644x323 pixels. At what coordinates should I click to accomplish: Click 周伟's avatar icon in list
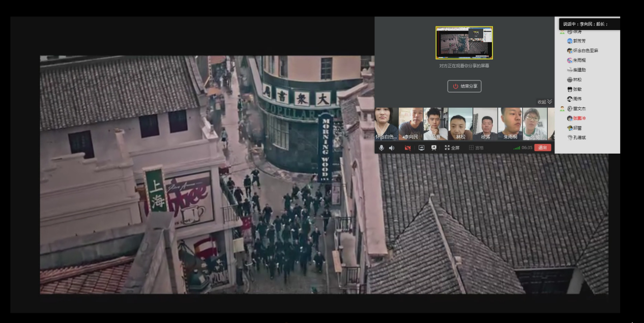click(x=570, y=99)
